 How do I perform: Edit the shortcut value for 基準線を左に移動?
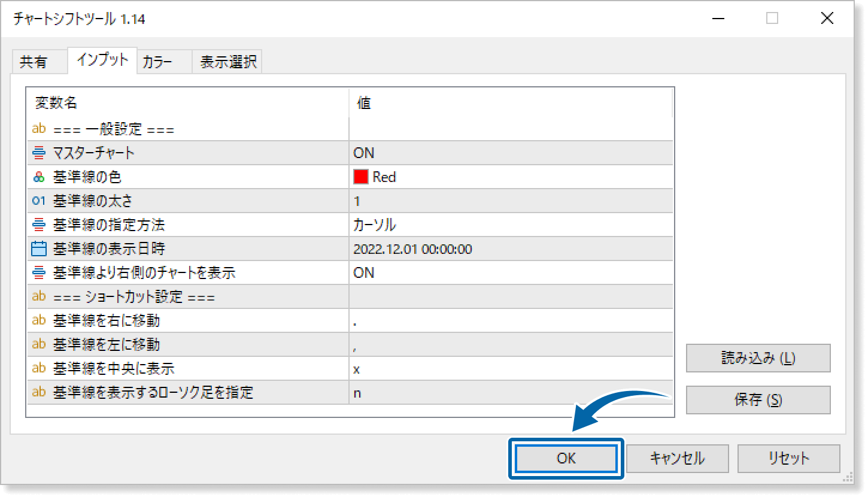511,344
